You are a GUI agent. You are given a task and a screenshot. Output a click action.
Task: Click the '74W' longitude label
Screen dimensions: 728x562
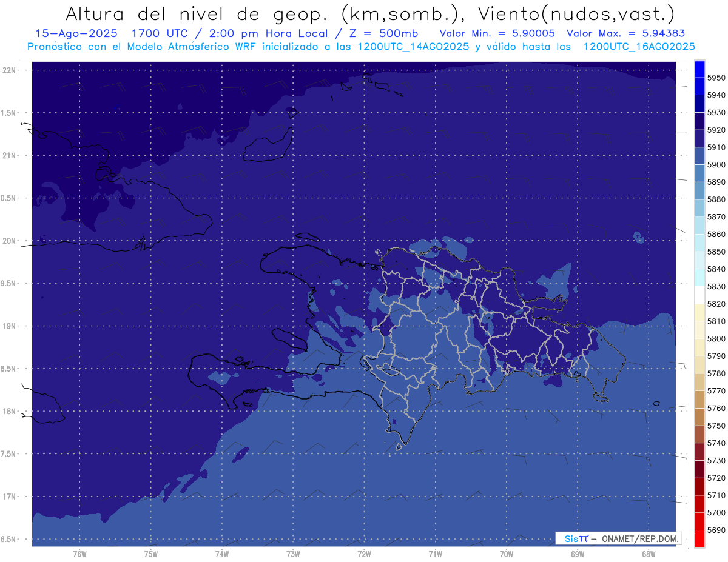(x=221, y=553)
